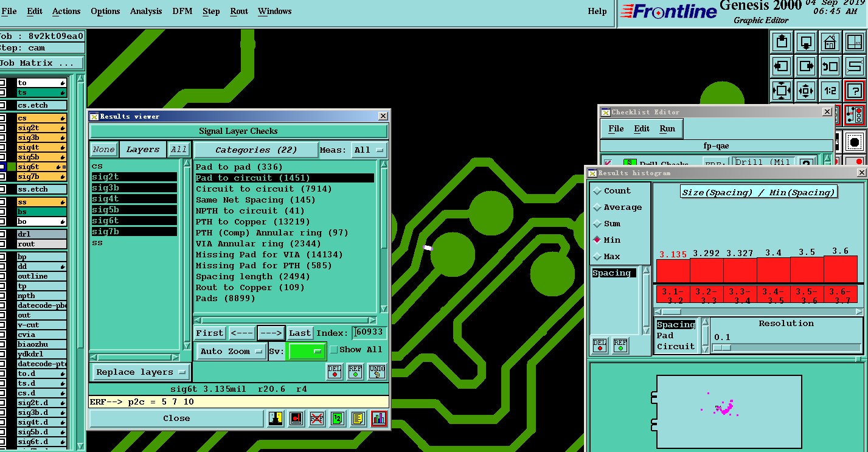Screen dimensions: 868x452
Task: Click the netlist traffic-light icon
Action: tap(855, 114)
